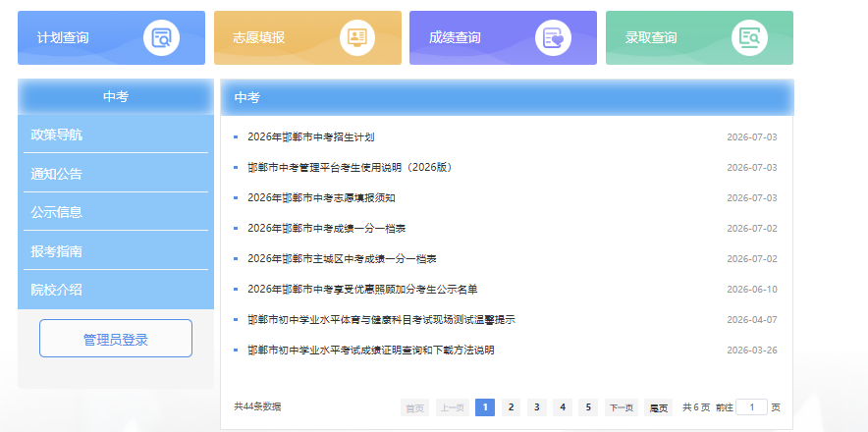Click the 成绩查询 heart document icon
868x432 pixels.
553,37
